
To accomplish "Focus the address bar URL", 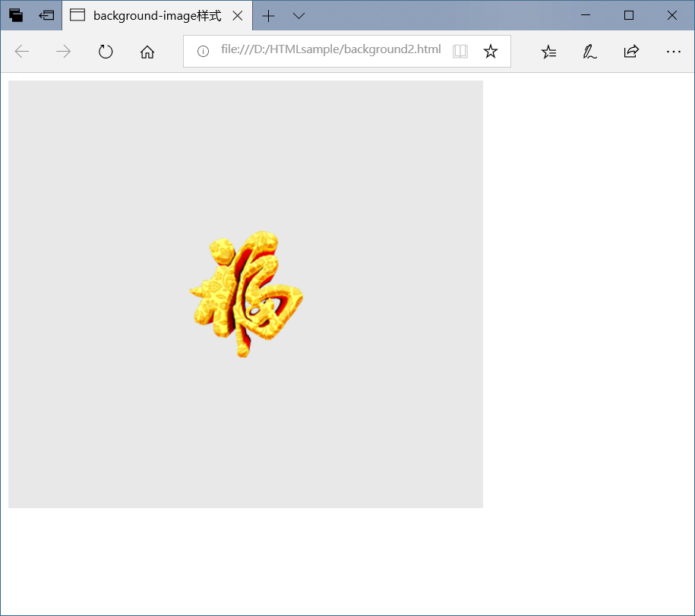I will [x=330, y=49].
